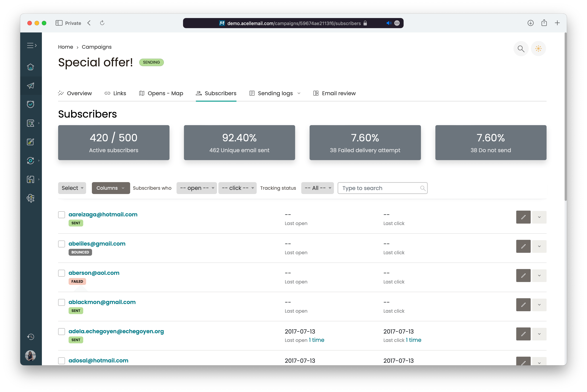Click the home sidebar icon
Viewport: 587px width, 392px height.
pyautogui.click(x=31, y=67)
